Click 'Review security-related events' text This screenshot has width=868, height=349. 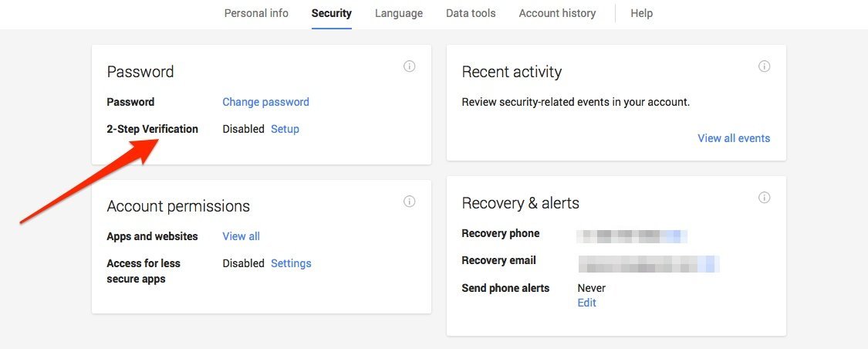click(576, 102)
